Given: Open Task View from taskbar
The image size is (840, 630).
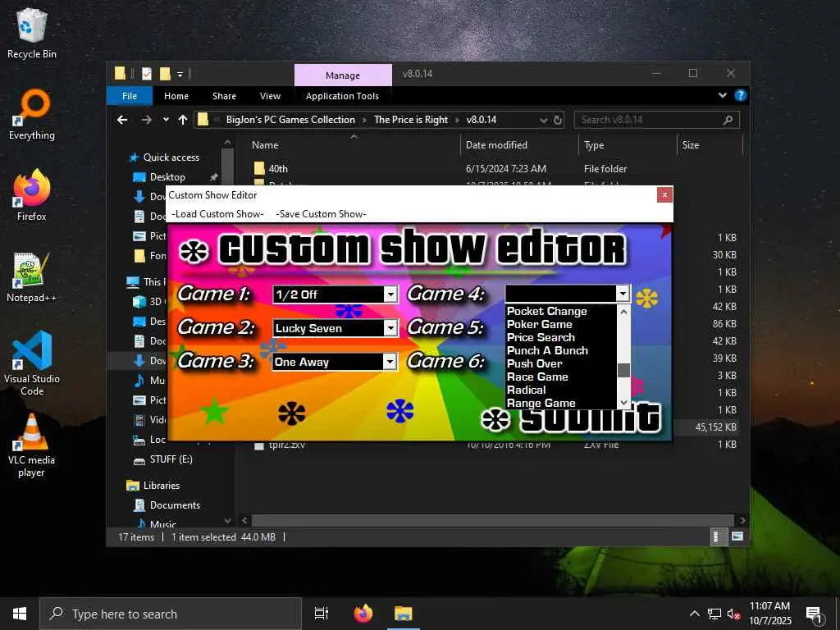Looking at the screenshot, I should tap(322, 614).
